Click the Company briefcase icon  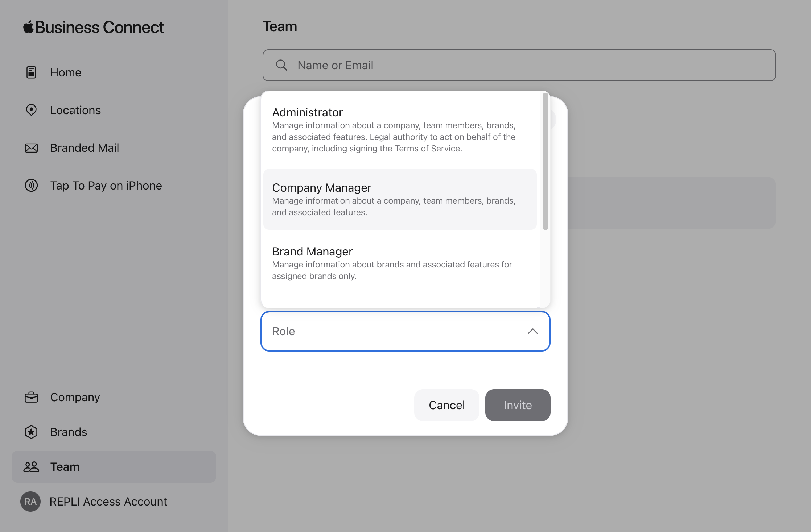[31, 397]
